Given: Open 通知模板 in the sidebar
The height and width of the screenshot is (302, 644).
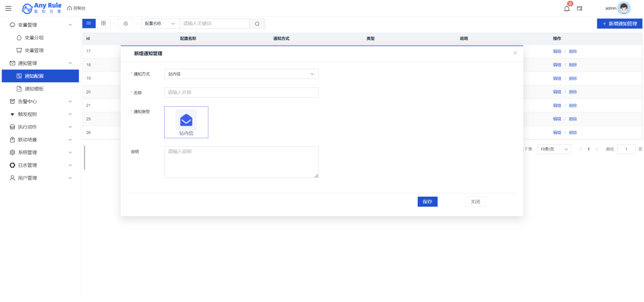Looking at the screenshot, I should [34, 88].
